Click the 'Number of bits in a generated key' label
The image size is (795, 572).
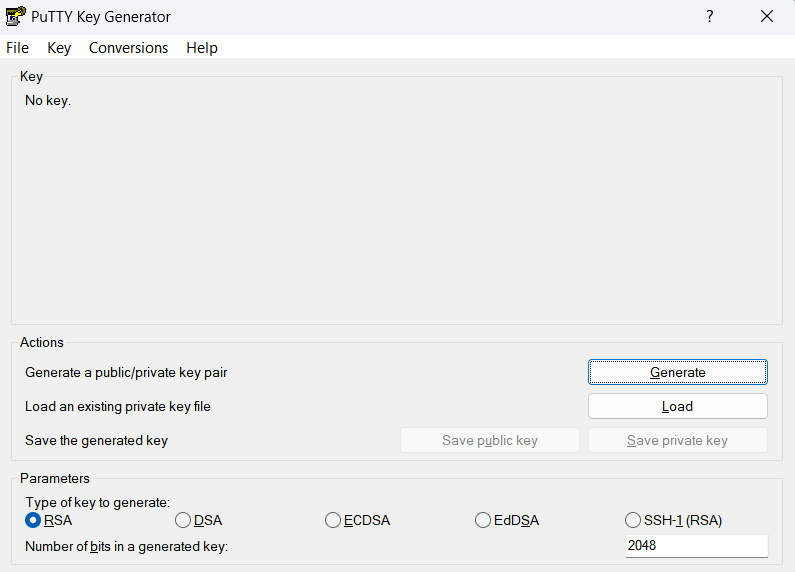tap(126, 546)
